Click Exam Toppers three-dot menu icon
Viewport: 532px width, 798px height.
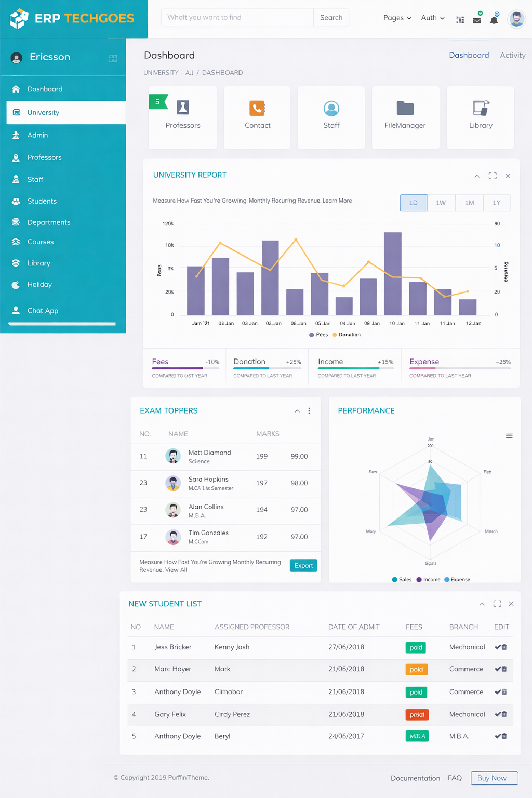tap(309, 411)
